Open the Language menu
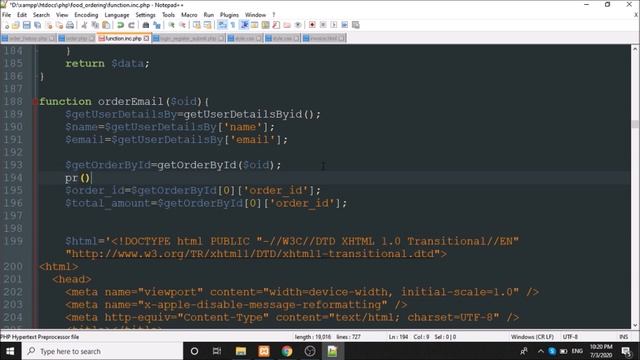 117,15
